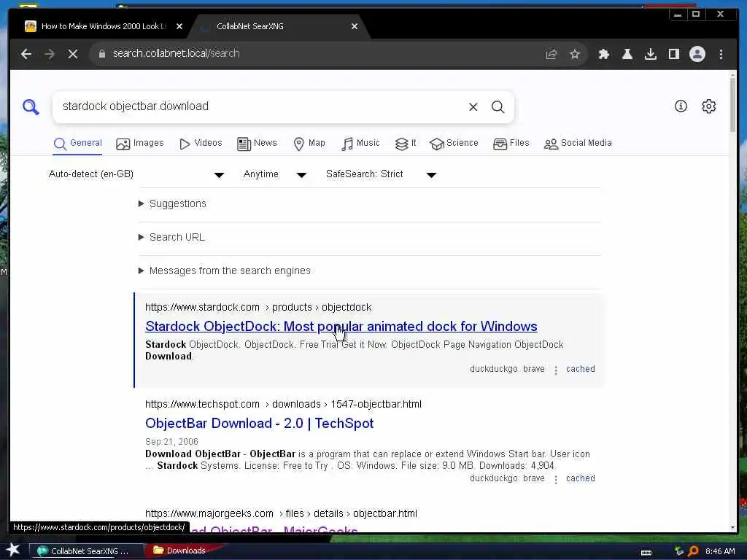Image resolution: width=747 pixels, height=560 pixels.
Task: Stop page loading with the X button
Action: tap(73, 54)
